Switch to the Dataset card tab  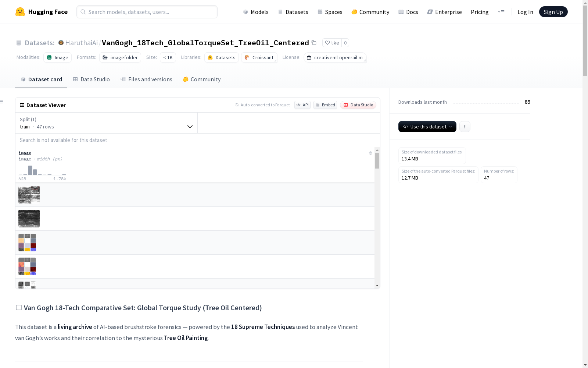41,79
